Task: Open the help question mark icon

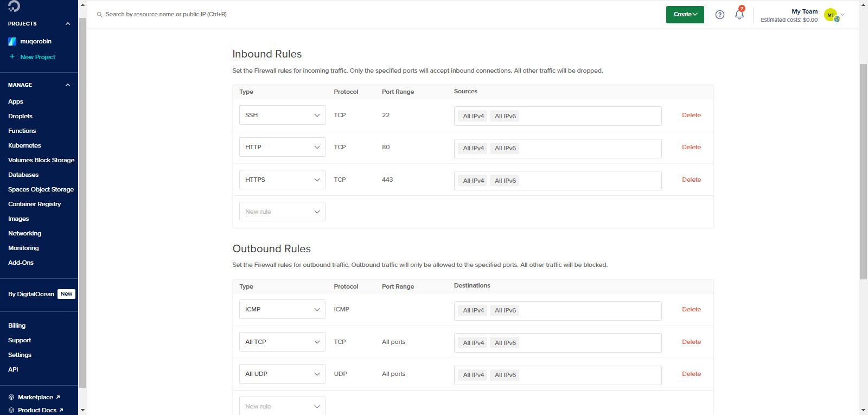Action: coord(720,15)
